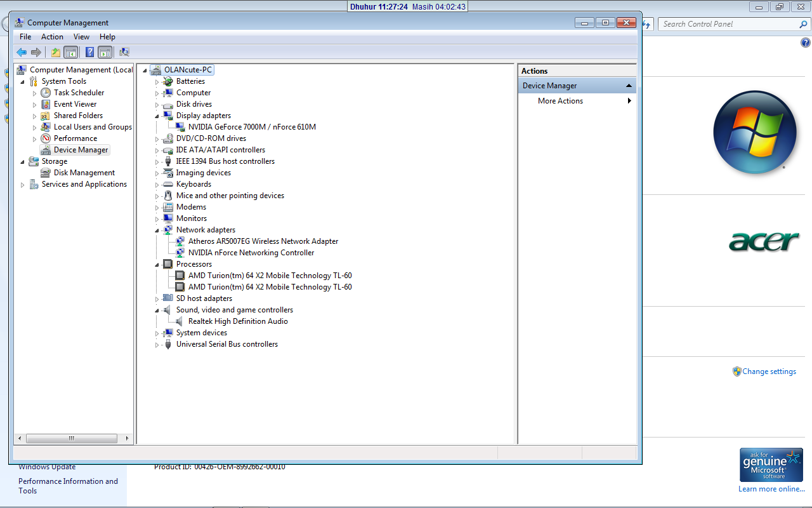812x508 pixels.
Task: Select Atheros AR5007EG Wireless Network Adapter
Action: click(x=263, y=241)
